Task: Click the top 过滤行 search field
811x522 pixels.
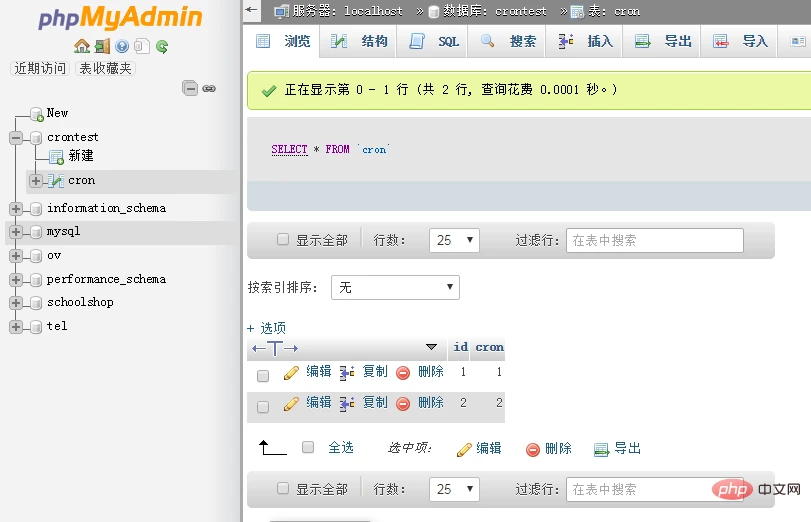Action: pyautogui.click(x=655, y=240)
